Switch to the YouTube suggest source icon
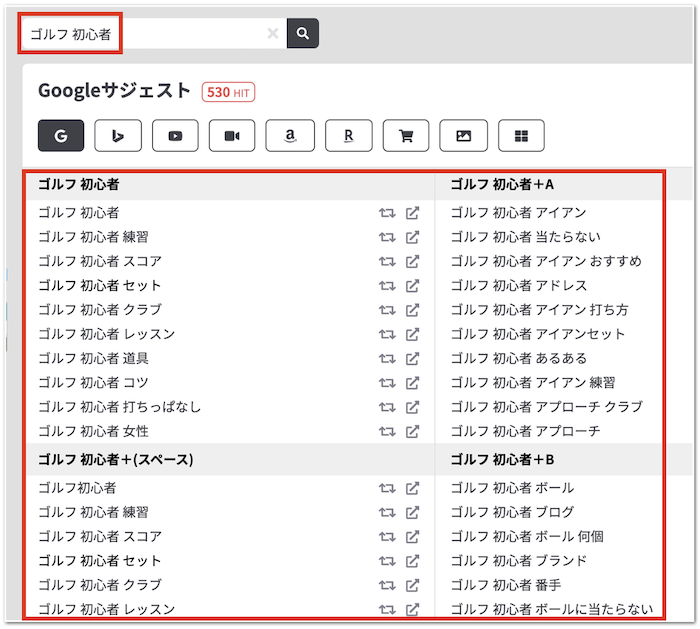 pos(175,135)
